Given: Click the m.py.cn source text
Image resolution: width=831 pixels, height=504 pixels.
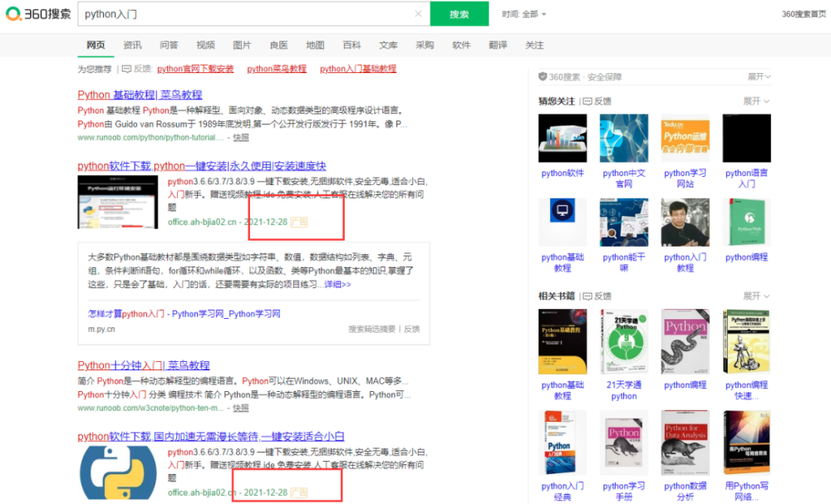Looking at the screenshot, I should click(101, 330).
